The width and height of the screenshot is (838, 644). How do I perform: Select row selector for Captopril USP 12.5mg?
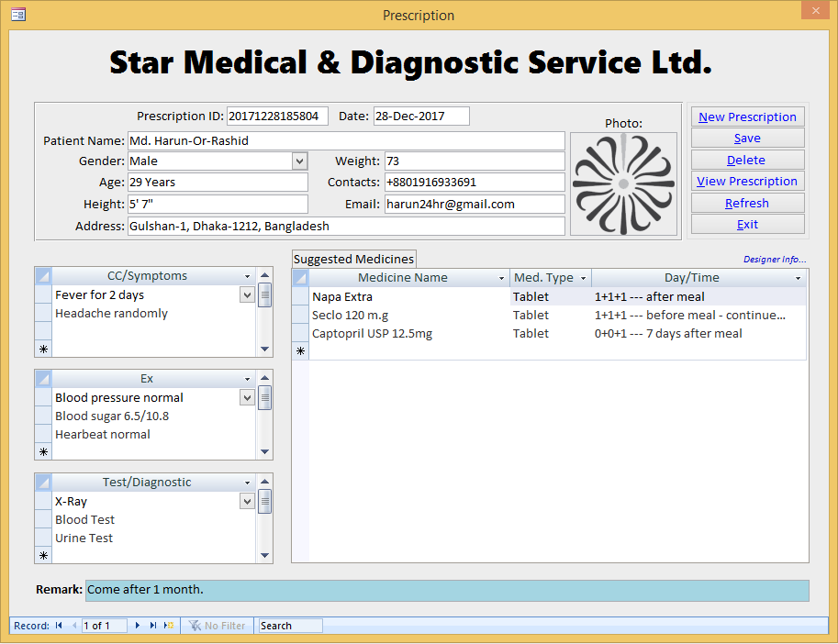[x=301, y=333]
